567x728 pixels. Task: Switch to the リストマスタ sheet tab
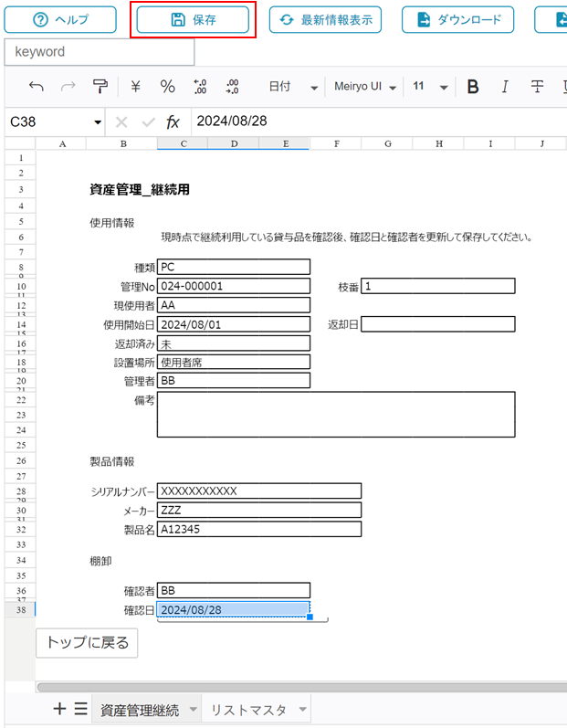[x=248, y=710]
